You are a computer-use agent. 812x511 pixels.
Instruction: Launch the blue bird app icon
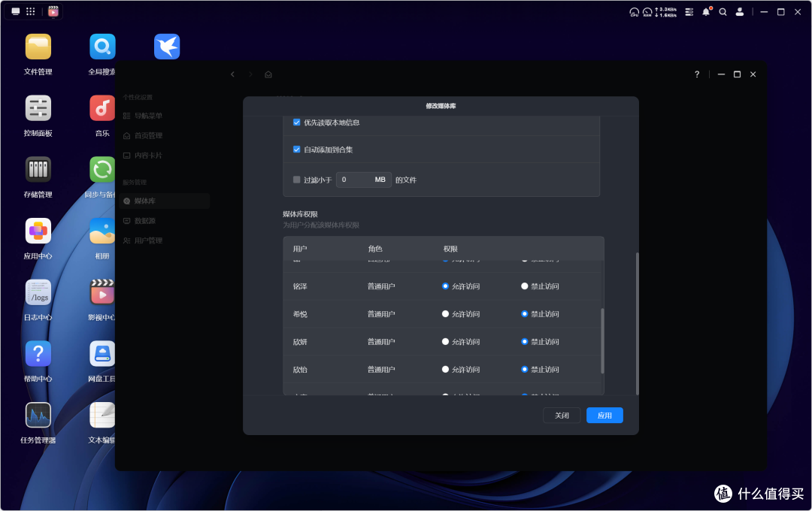pos(167,47)
